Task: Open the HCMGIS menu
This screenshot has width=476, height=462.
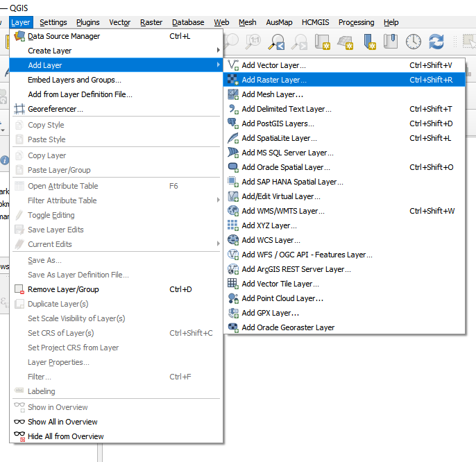Action: click(x=315, y=22)
